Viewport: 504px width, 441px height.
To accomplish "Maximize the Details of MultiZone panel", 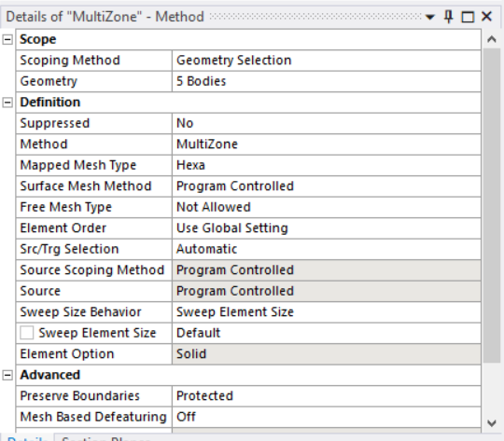I will click(468, 17).
